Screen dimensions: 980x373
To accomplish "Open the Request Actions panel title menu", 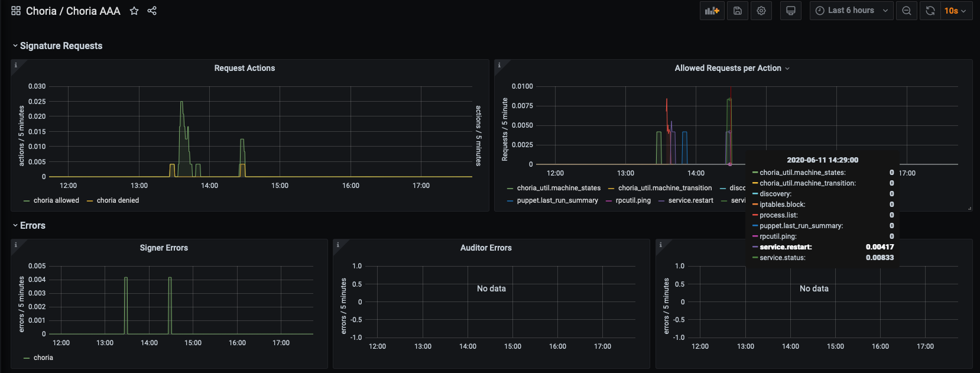I will click(245, 68).
